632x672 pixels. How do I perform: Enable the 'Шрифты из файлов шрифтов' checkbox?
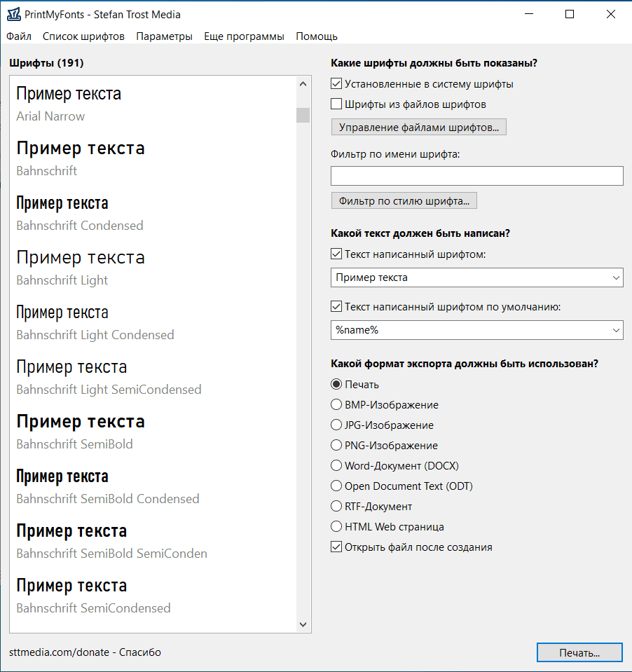tap(336, 104)
